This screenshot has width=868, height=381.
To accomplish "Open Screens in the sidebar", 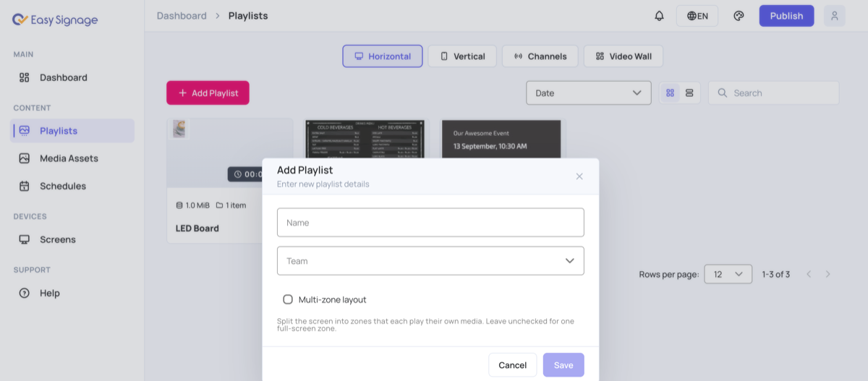I will tap(72, 239).
